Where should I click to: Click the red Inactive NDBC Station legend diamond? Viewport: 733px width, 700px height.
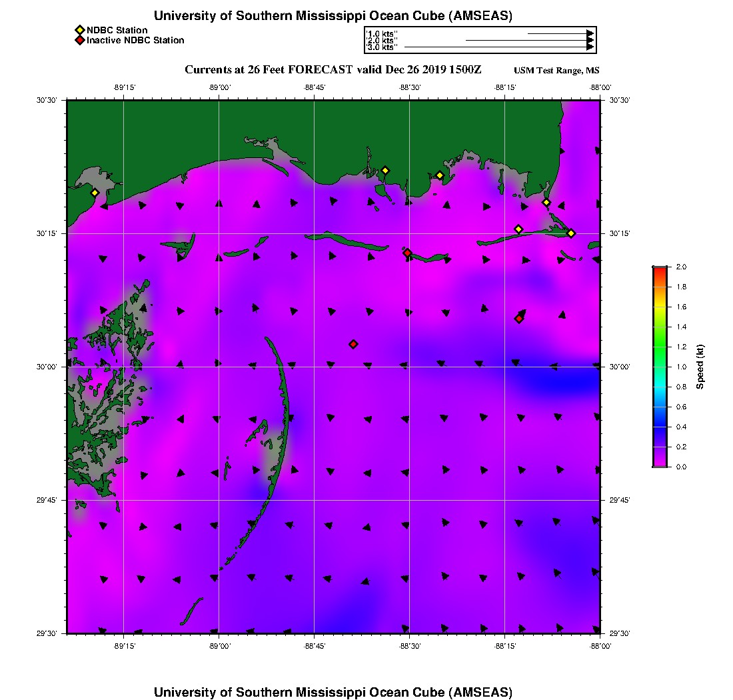click(x=79, y=40)
